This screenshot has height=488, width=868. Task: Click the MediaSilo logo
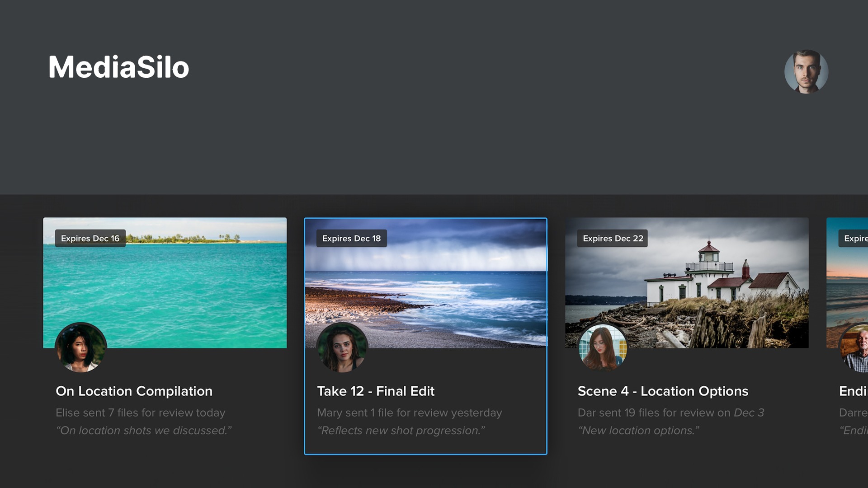(x=118, y=67)
